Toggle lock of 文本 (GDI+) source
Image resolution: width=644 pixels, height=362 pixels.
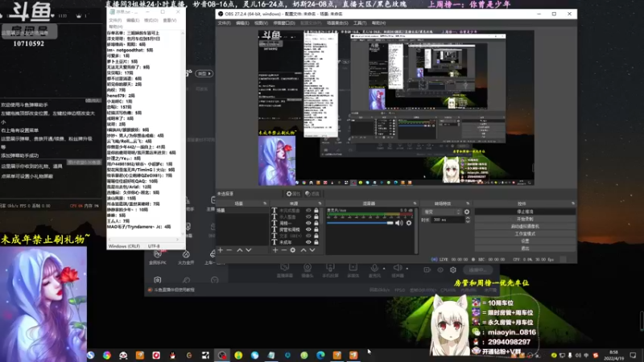pos(316,236)
